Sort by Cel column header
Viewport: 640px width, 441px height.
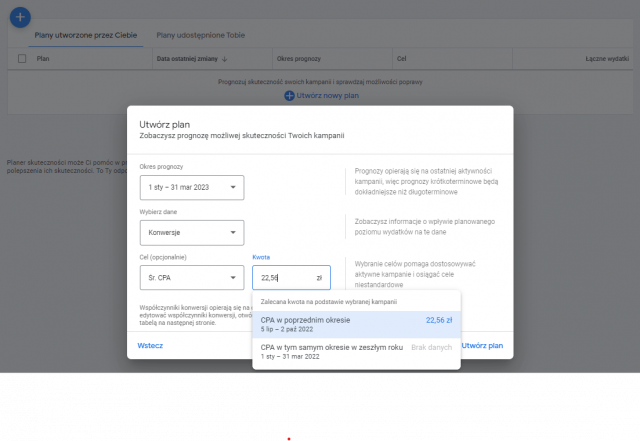401,59
